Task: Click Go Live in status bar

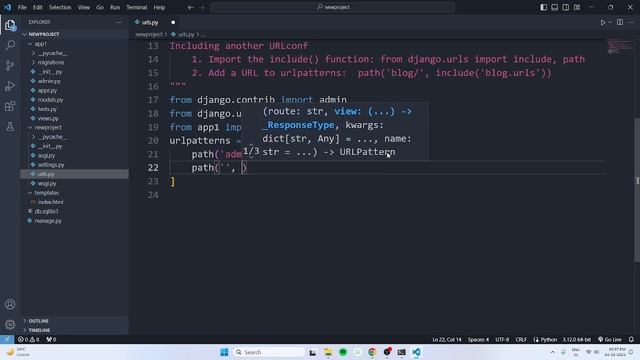Action: (610, 339)
